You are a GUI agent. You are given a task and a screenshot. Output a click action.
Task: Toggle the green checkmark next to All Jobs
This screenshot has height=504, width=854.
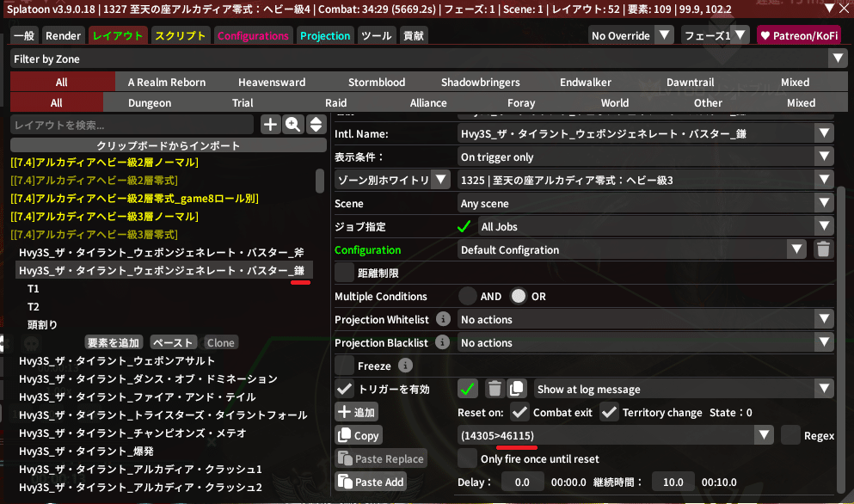coord(464,227)
